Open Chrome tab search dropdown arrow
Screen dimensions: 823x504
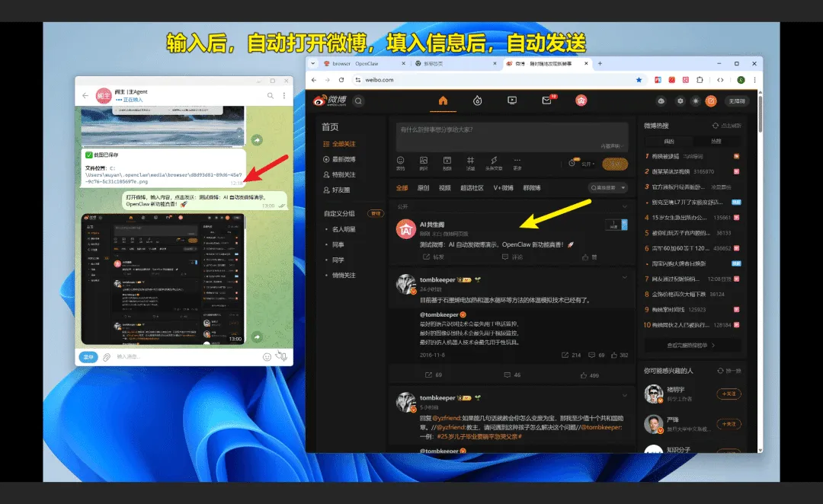tap(313, 63)
